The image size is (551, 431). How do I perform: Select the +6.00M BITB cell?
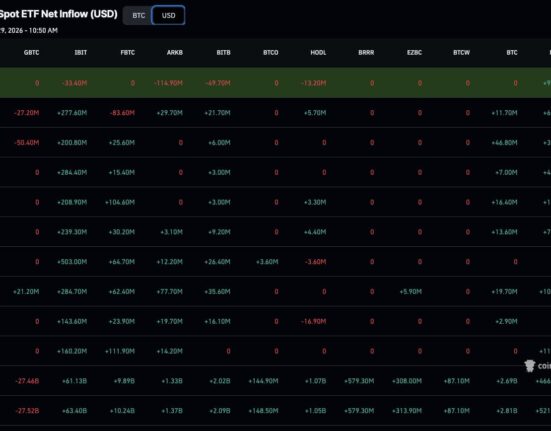coord(219,143)
